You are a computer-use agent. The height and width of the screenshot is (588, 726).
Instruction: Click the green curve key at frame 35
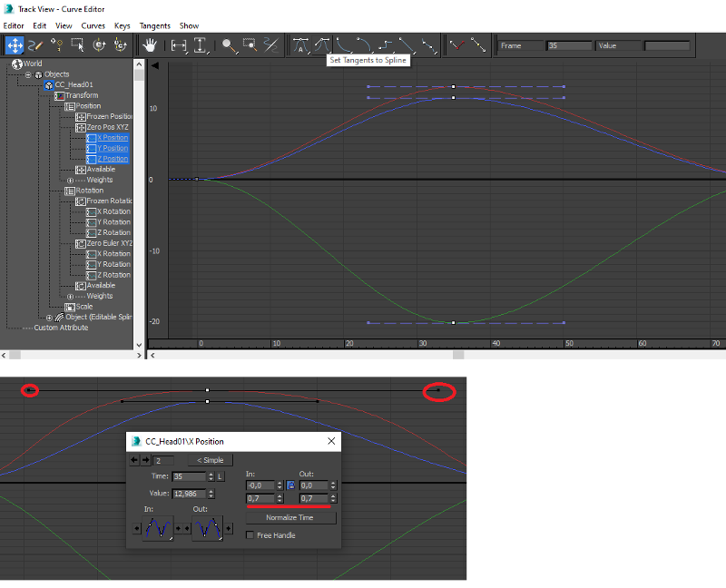pos(453,323)
